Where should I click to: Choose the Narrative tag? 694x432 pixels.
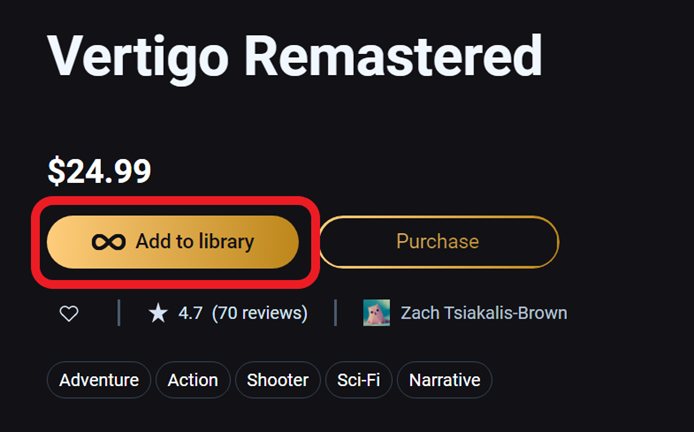tap(444, 380)
